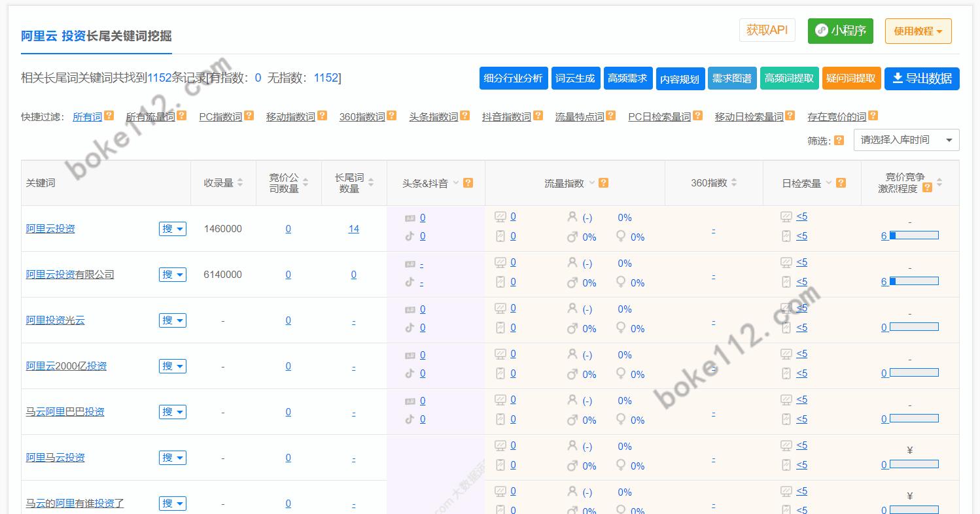Click the Douyin icon in 阿里云投资 row
The image size is (980, 514).
tap(409, 236)
